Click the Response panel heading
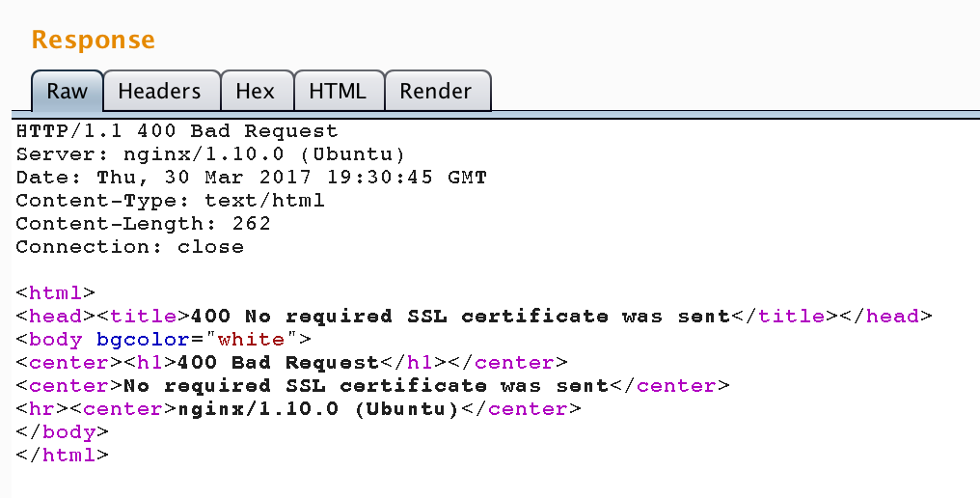 94,40
